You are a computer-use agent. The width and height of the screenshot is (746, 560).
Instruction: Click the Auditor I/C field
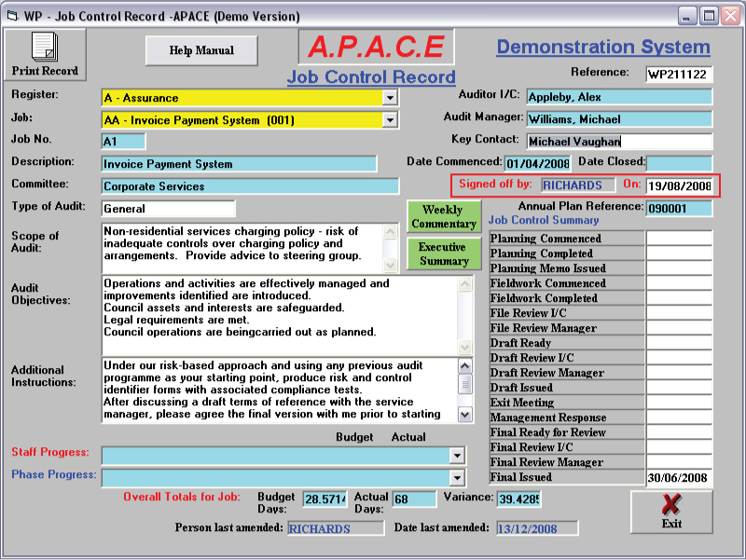pos(618,97)
